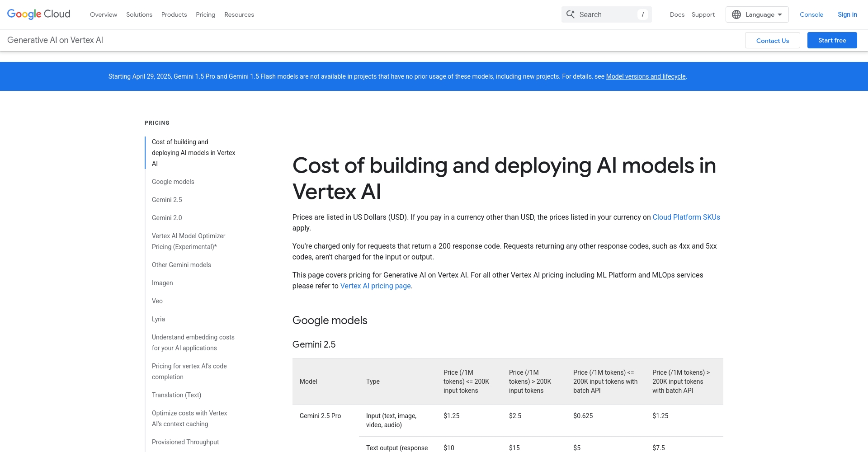Click the $0.625 batch API price cell
Viewport: 868px width, 452px height.
coord(583,416)
